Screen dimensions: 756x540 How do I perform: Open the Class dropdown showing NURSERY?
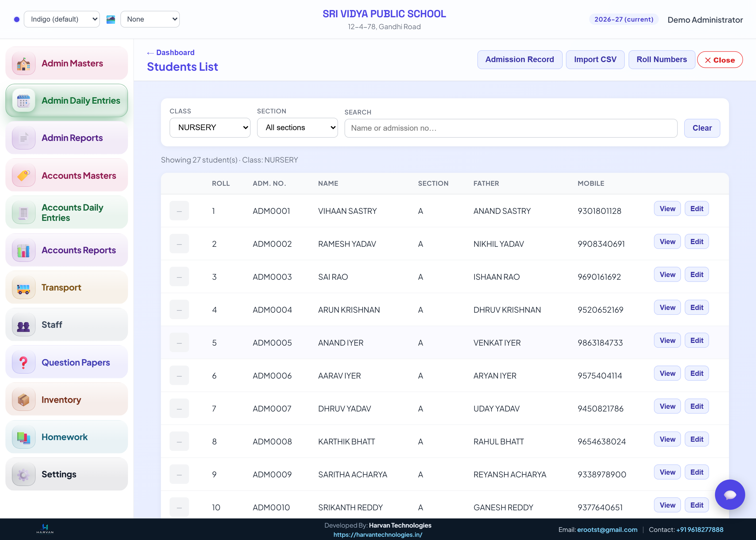click(x=210, y=128)
